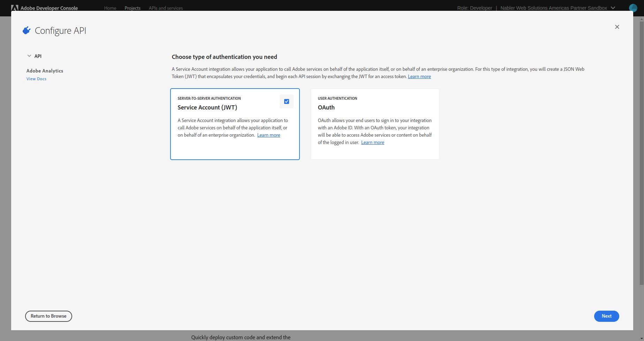Viewport: 644px width, 341px height.
Task: Click the Configure API product icon
Action: click(x=26, y=30)
